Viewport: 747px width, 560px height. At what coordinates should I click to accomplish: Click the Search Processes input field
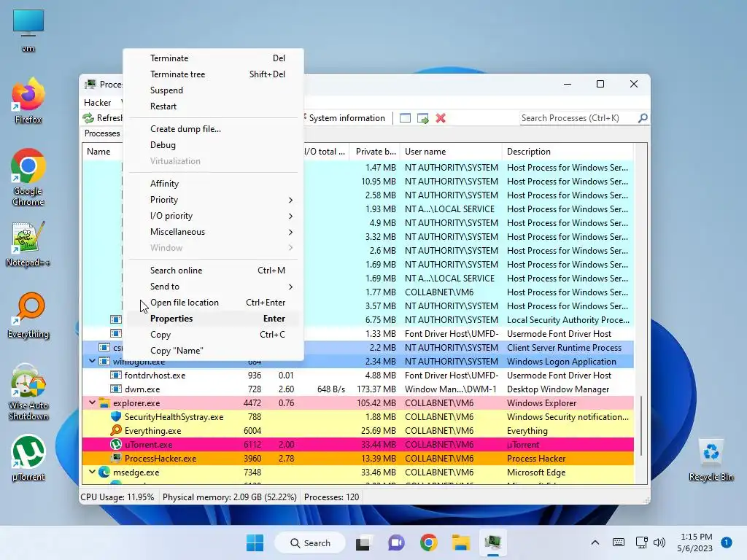point(578,118)
